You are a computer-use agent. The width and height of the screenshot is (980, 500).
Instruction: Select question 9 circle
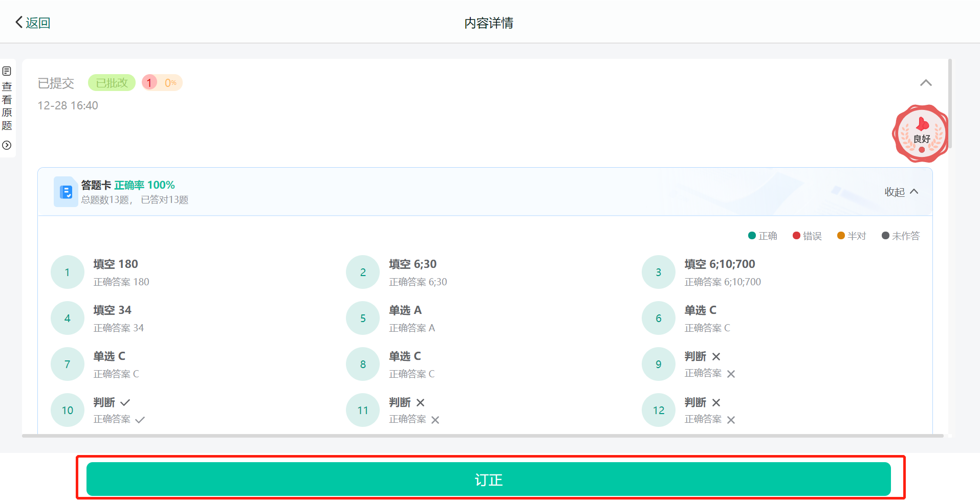pos(658,364)
